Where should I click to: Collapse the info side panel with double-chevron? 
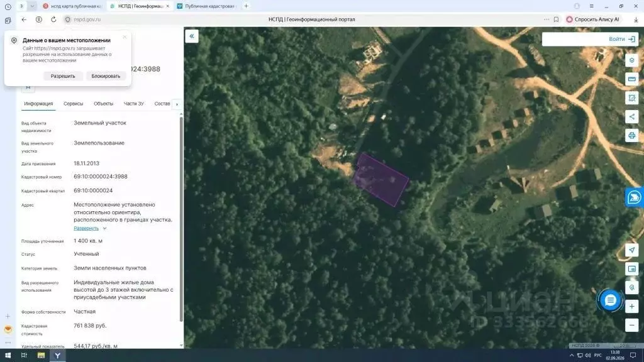(x=191, y=36)
